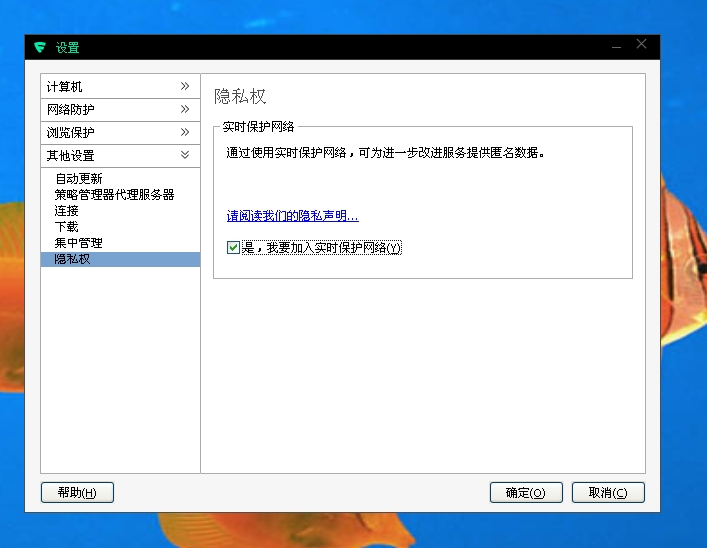
Task: Open the 下载 settings item
Action: tap(66, 227)
